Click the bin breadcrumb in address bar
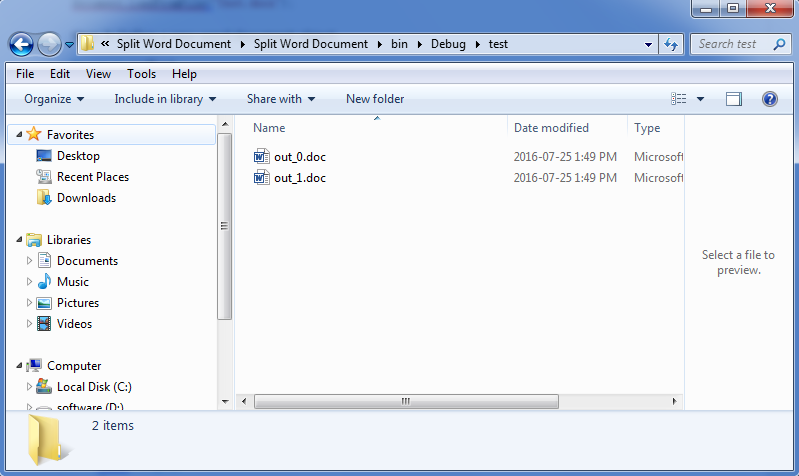This screenshot has height=476, width=799. click(x=399, y=44)
